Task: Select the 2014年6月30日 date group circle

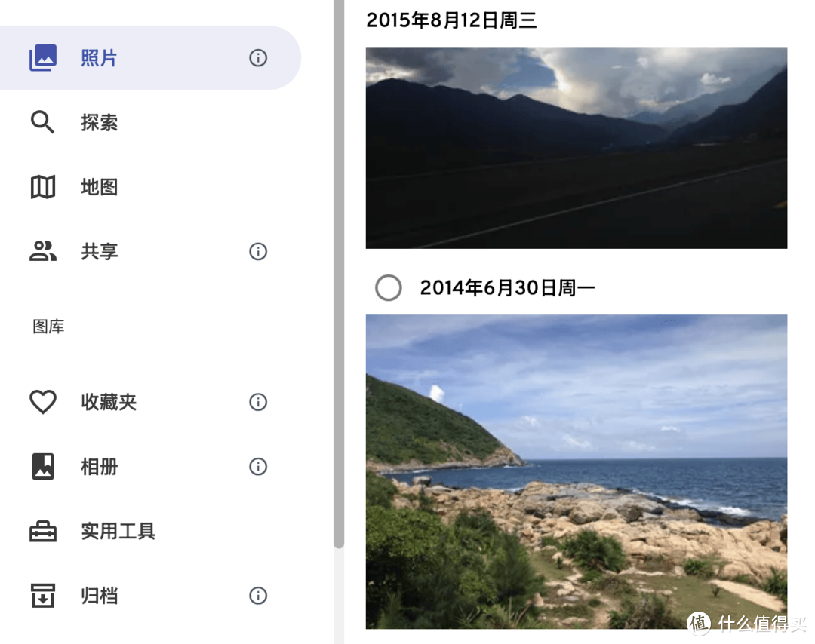Action: (x=389, y=288)
